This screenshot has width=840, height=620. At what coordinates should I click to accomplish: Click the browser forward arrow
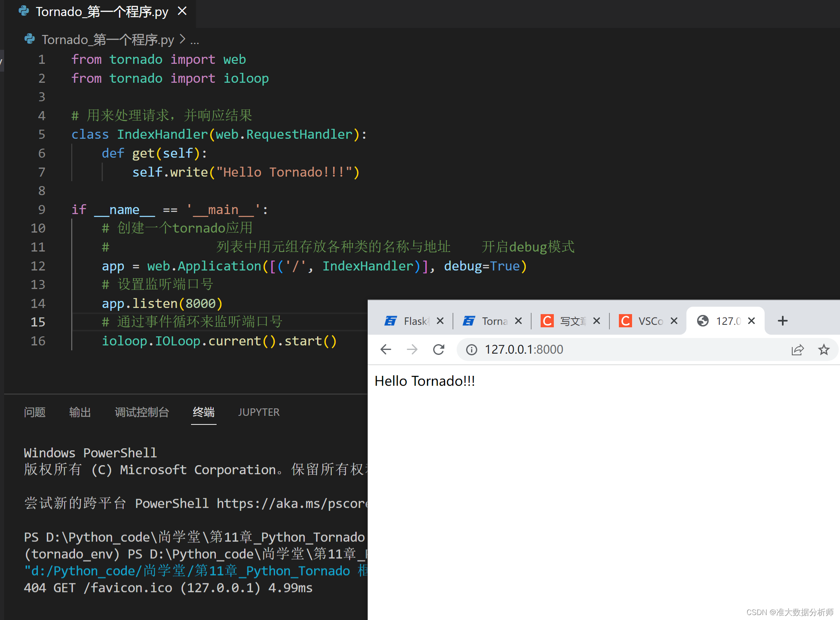coord(412,350)
